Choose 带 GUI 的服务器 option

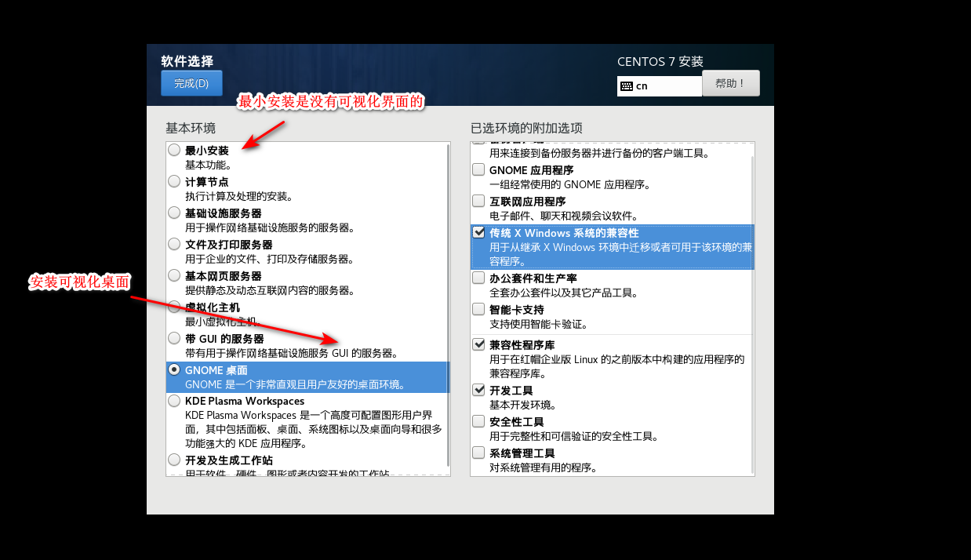[x=174, y=338]
